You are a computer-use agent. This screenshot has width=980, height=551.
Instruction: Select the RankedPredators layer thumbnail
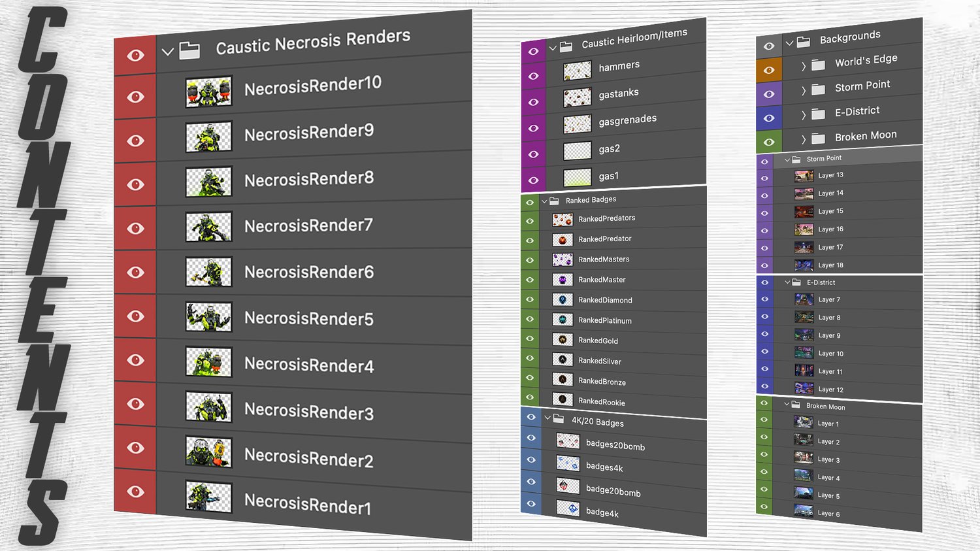pos(563,220)
